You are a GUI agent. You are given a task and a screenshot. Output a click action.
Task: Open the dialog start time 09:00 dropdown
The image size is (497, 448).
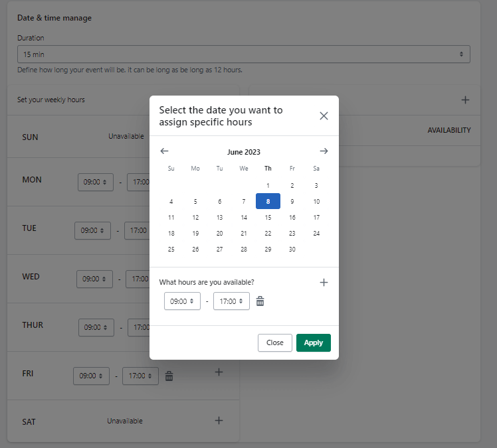(182, 301)
